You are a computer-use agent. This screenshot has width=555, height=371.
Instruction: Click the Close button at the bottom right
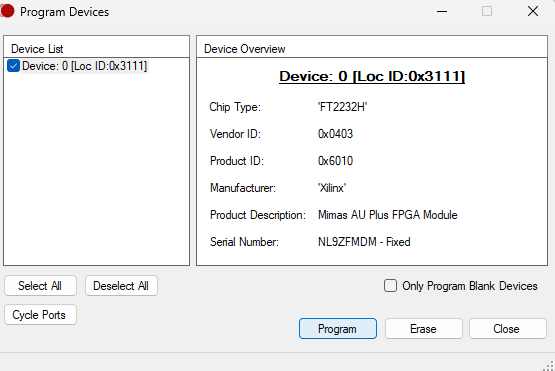pos(508,329)
